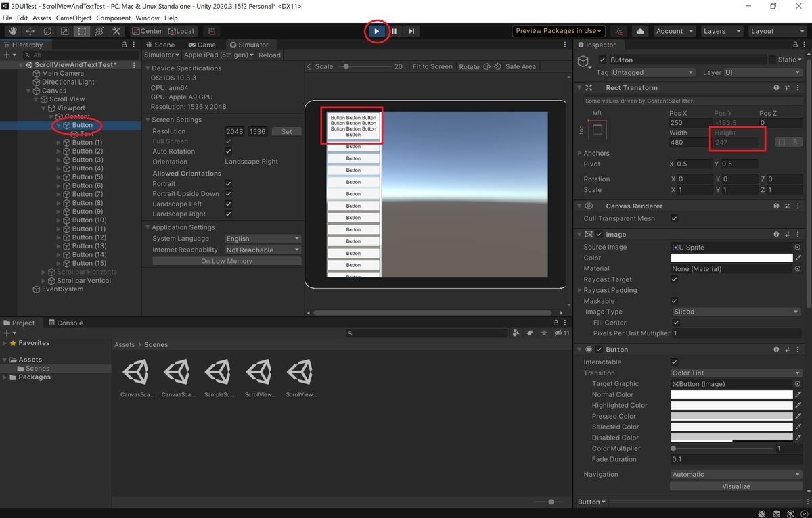Click the Normal Color swatch
Screen dimensions: 812x518
pos(732,395)
